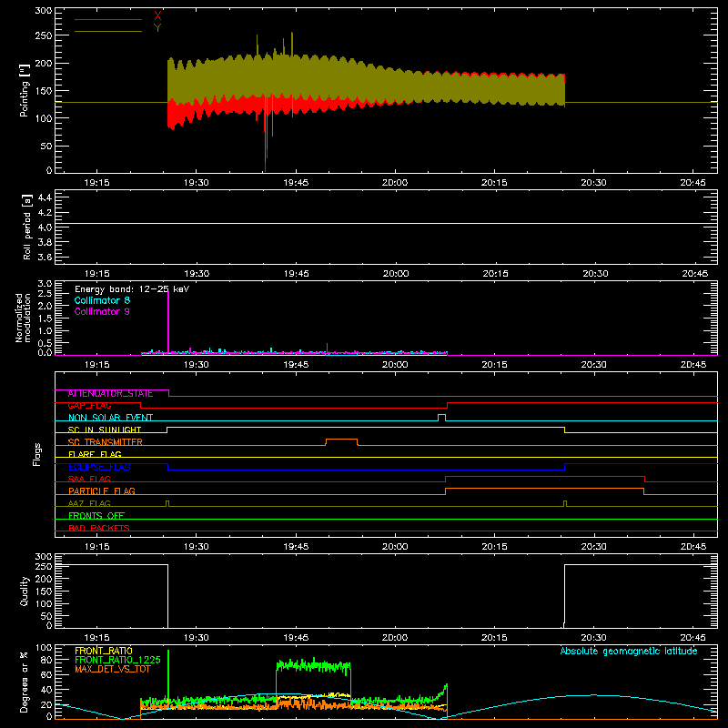Viewport: 728px width, 728px height.
Task: Click the Normalized modulation axis label
Action: pyautogui.click(x=23, y=318)
